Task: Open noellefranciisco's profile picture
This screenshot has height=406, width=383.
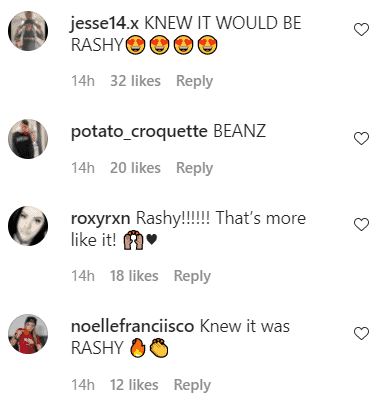Action: [x=28, y=334]
